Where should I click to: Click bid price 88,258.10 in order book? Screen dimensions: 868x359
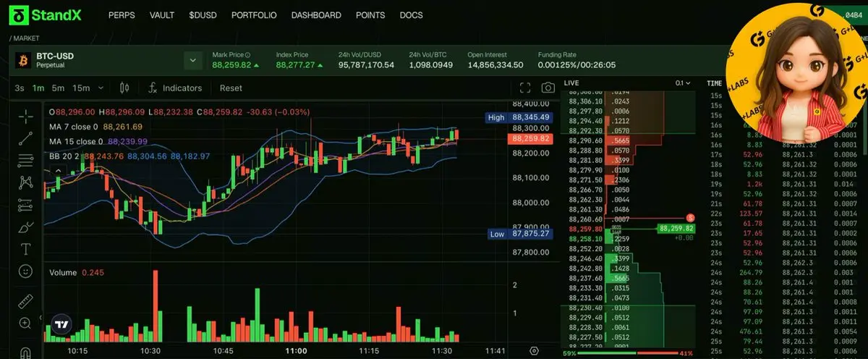(x=586, y=238)
